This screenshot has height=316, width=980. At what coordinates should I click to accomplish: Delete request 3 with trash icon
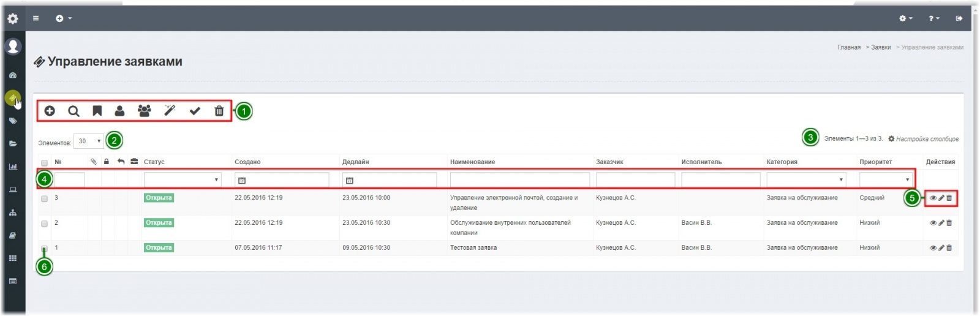pyautogui.click(x=949, y=198)
